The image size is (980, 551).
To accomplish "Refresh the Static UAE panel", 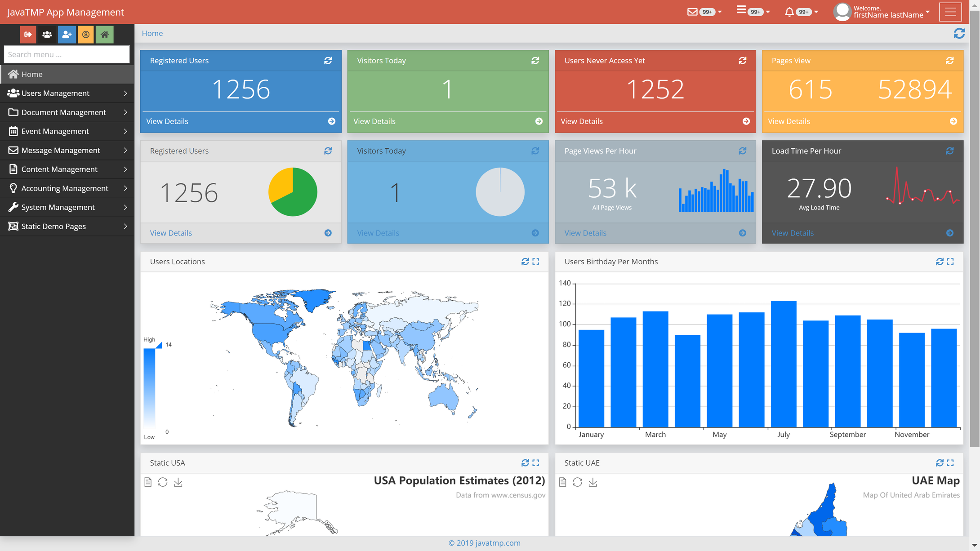I will point(940,463).
